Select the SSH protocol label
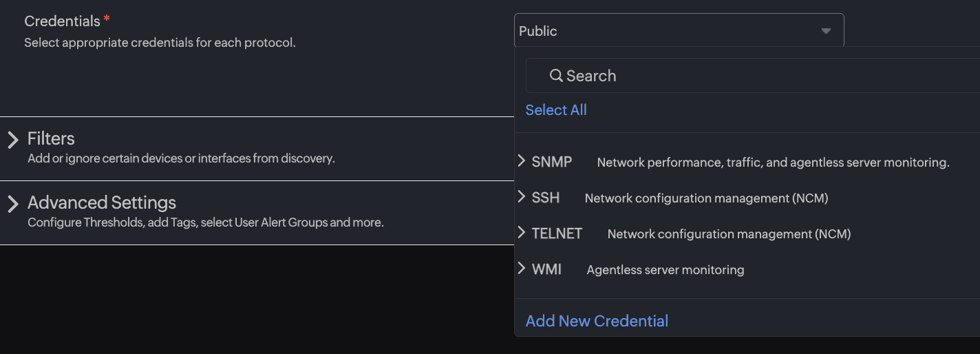 point(546,198)
